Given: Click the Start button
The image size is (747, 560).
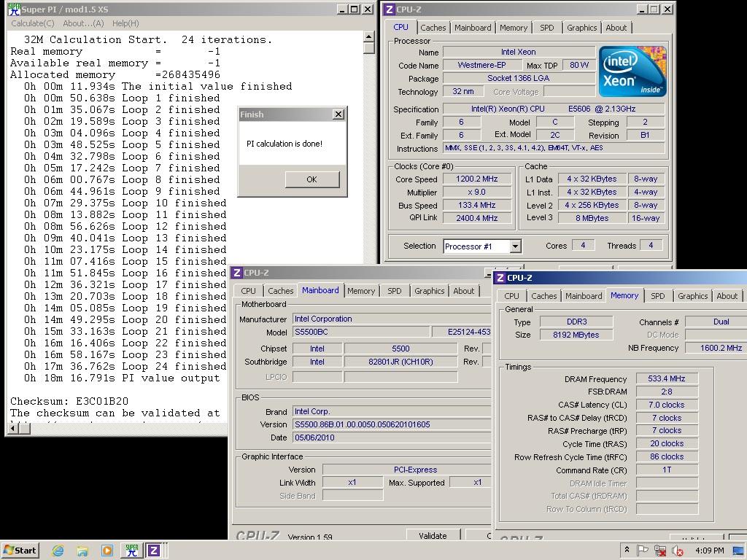Looking at the screenshot, I should tap(20, 551).
